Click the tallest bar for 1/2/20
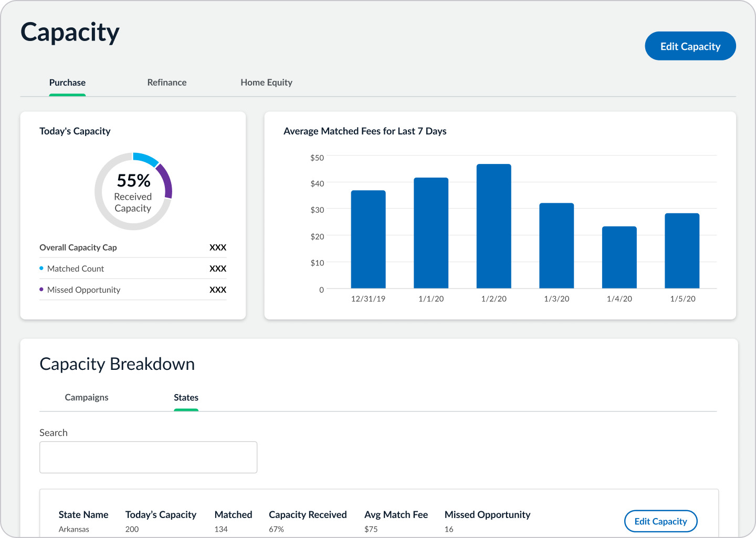The image size is (756, 538). coord(493,226)
